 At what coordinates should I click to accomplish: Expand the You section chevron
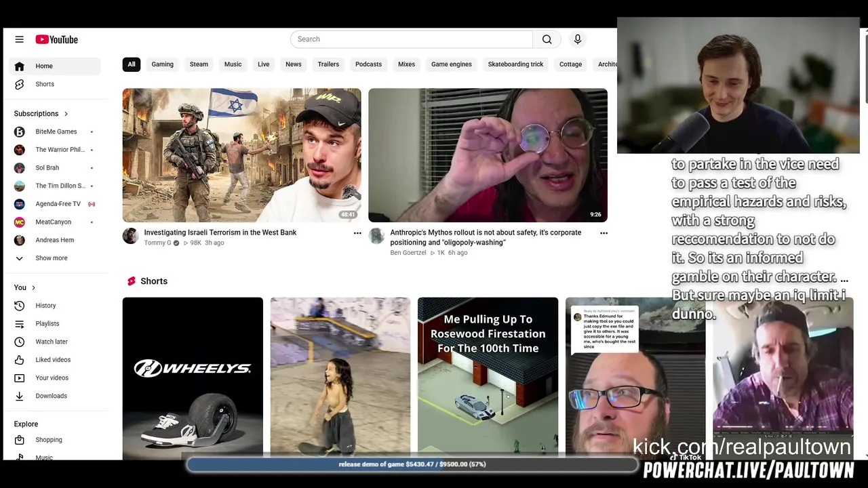[33, 288]
